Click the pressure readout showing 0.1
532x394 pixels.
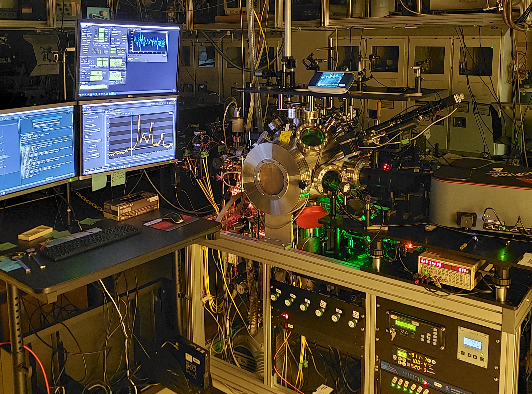pos(96,73)
